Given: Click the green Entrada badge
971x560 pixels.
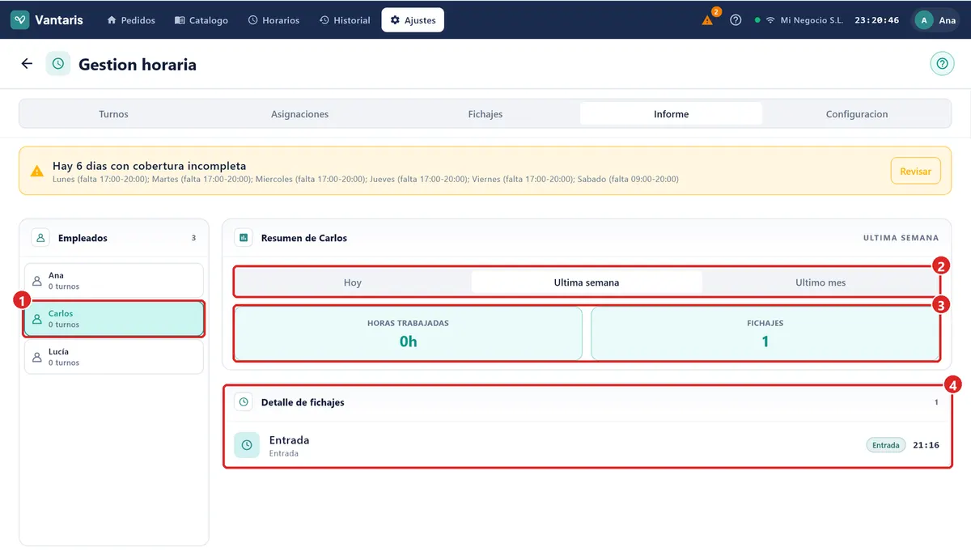Looking at the screenshot, I should pos(886,445).
